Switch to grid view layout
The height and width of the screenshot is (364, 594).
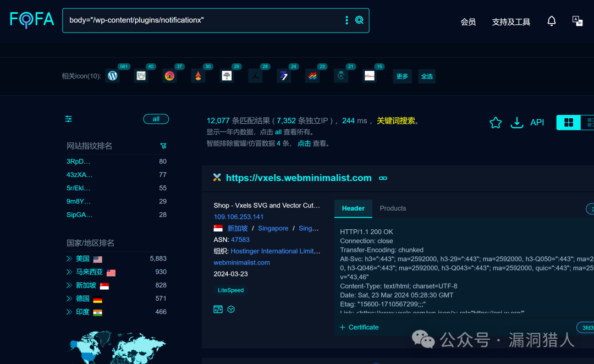coord(569,123)
